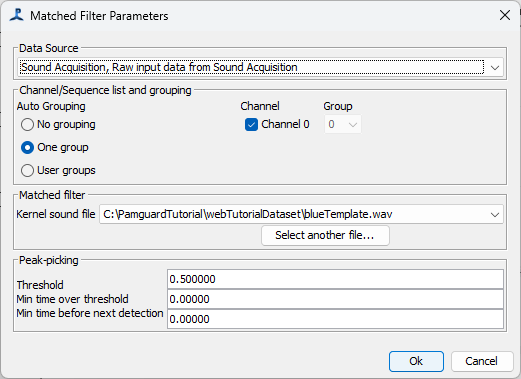
Task: Close the Matched Filter Parameters dialog
Action: pos(505,15)
